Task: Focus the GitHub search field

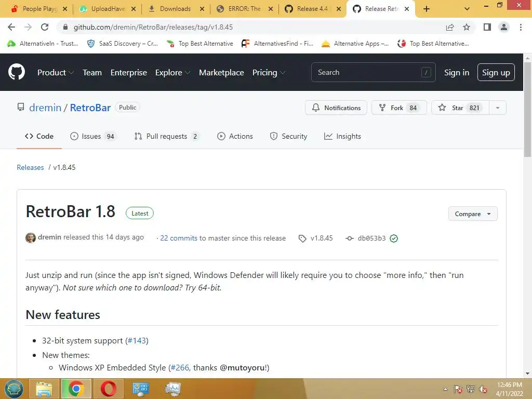Action: (373, 72)
